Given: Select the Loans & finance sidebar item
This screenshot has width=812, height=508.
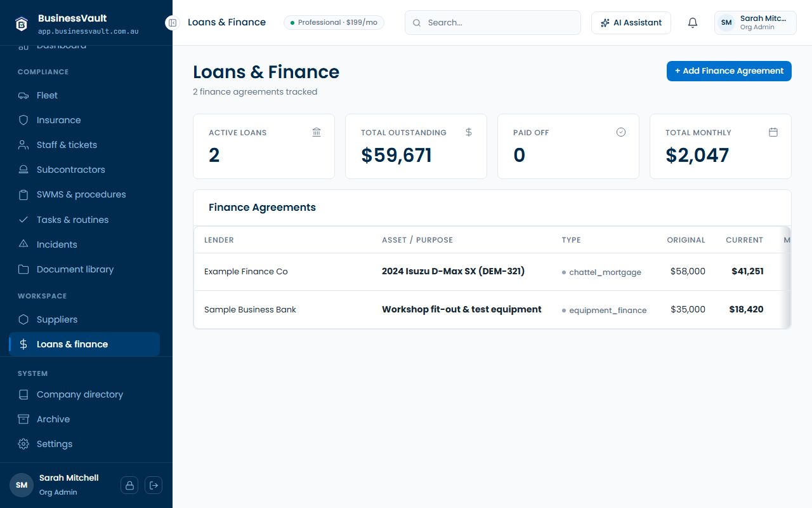Looking at the screenshot, I should 84,344.
